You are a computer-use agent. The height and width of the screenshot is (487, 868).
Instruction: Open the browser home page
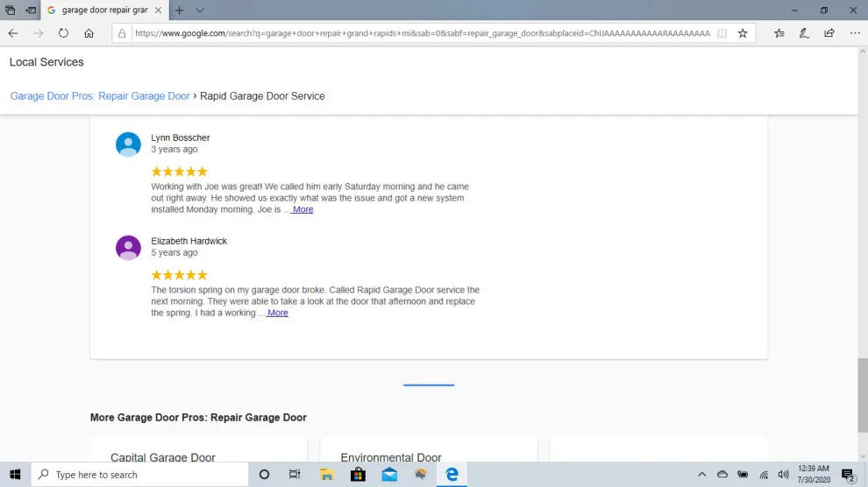pyautogui.click(x=89, y=33)
